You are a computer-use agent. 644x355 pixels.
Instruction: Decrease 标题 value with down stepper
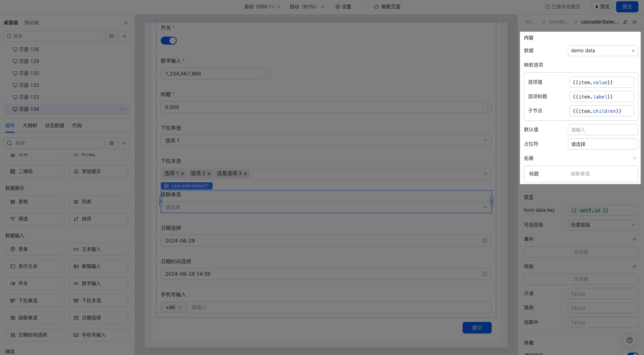click(x=487, y=110)
